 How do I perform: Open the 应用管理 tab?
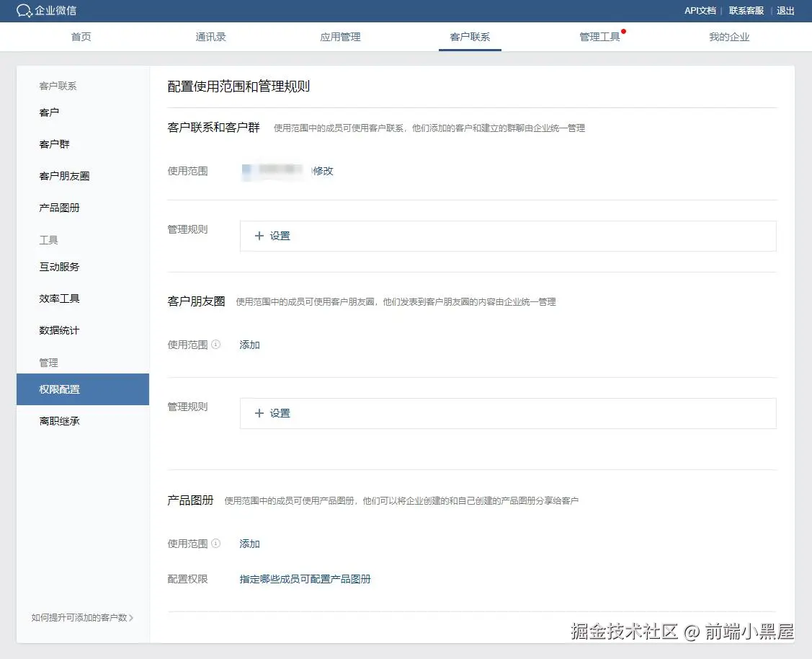tap(340, 37)
